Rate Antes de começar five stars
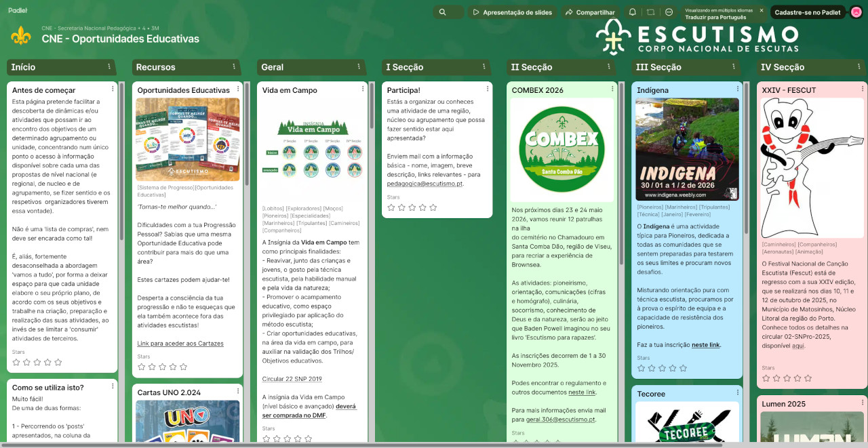 (x=58, y=362)
